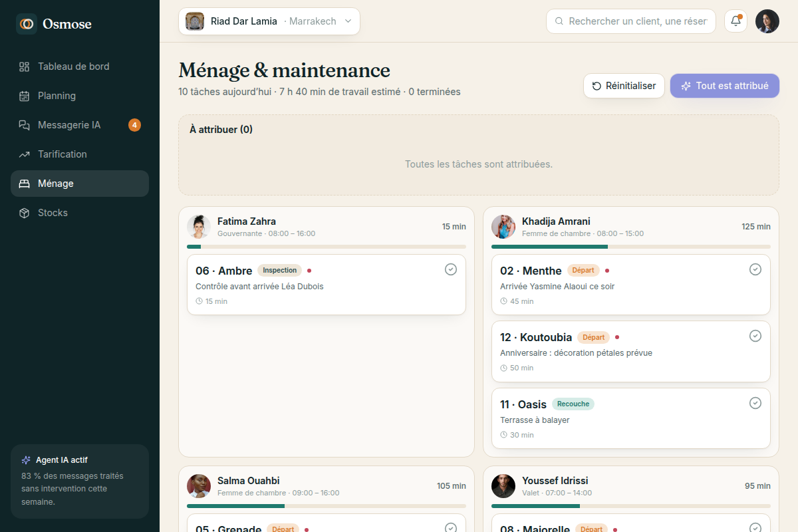Mark 06 · Ambre task as done

[x=451, y=269]
